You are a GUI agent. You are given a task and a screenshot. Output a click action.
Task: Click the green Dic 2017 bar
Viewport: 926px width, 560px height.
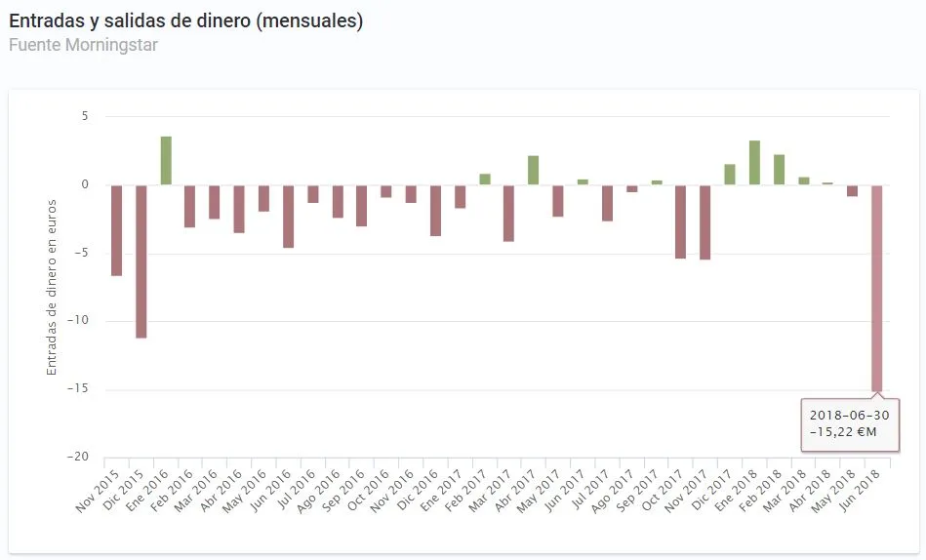tap(729, 175)
